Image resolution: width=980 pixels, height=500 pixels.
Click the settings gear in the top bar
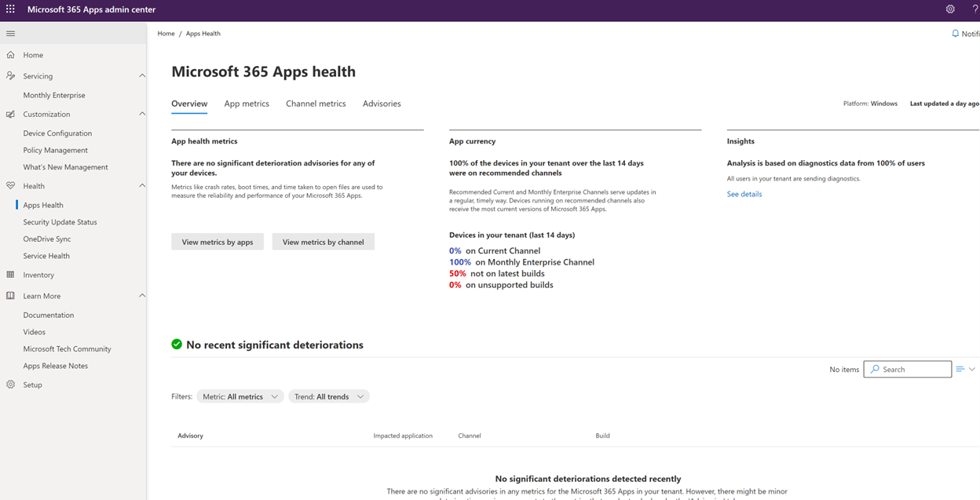(950, 9)
